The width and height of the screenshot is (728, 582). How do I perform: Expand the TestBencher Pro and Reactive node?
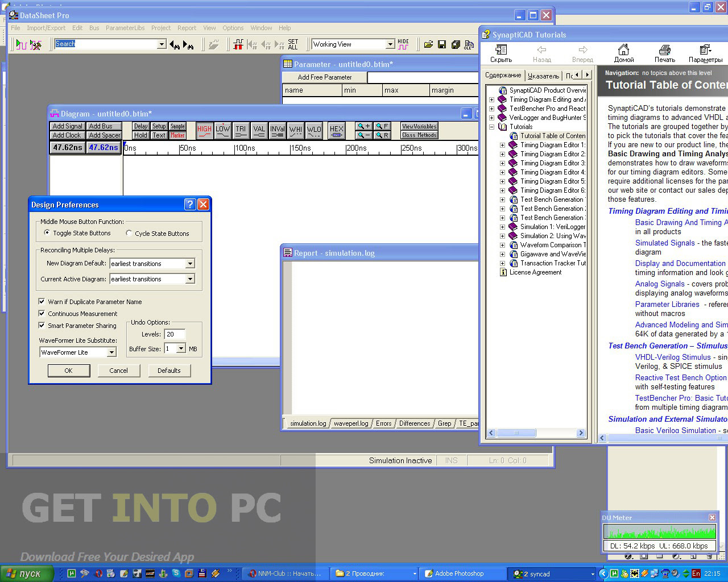[492, 109]
